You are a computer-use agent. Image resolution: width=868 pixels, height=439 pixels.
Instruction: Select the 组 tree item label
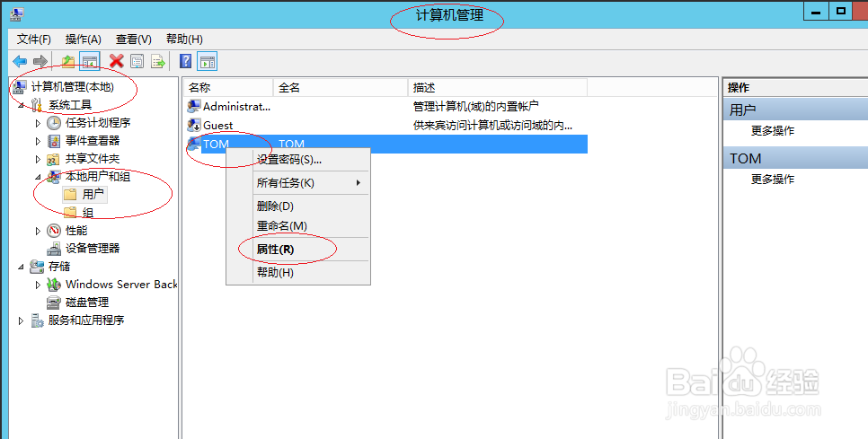click(x=87, y=213)
